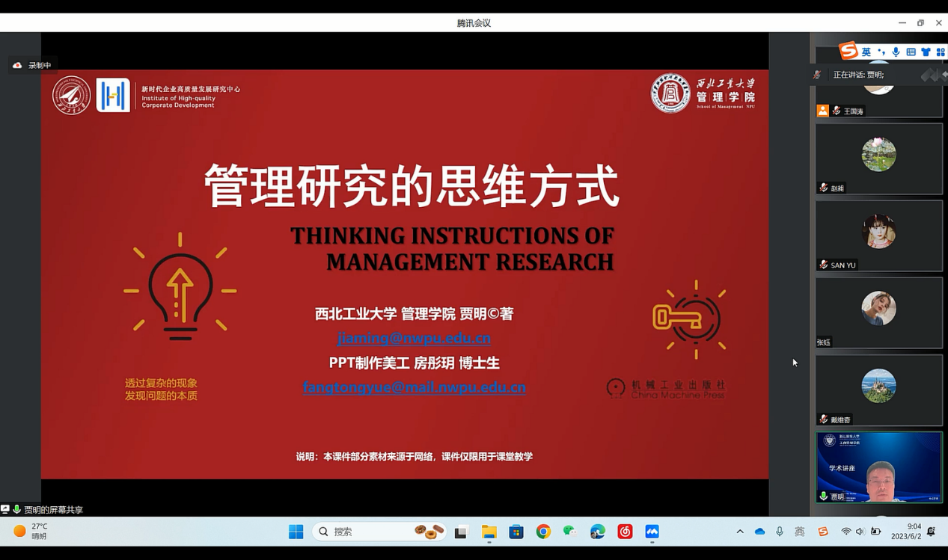Open the system volume control
Image resolution: width=948 pixels, height=560 pixels.
859,532
